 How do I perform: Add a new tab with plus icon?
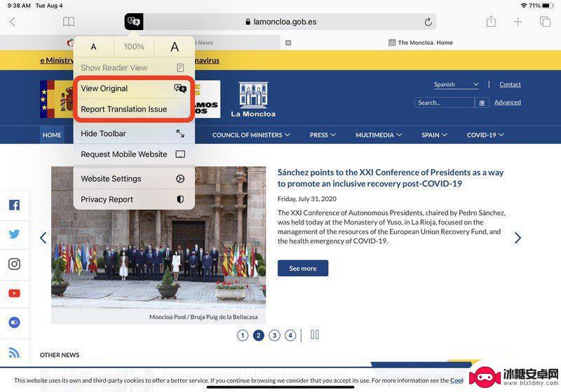pos(518,22)
